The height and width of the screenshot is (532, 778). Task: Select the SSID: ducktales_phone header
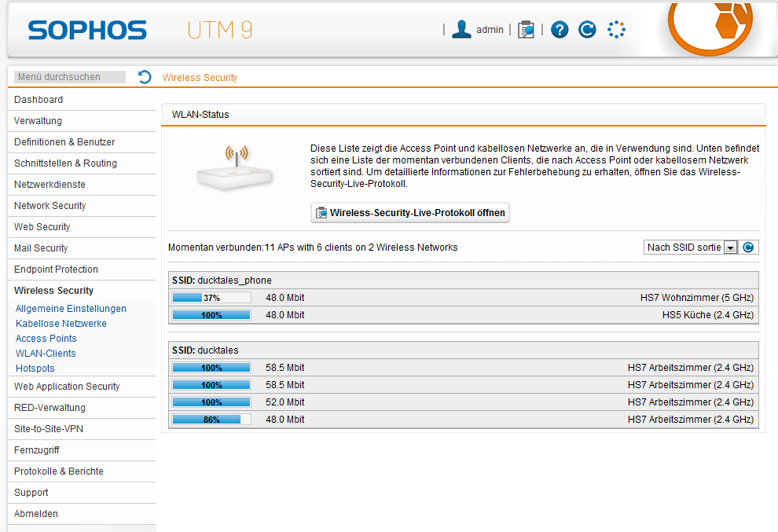[x=464, y=281]
